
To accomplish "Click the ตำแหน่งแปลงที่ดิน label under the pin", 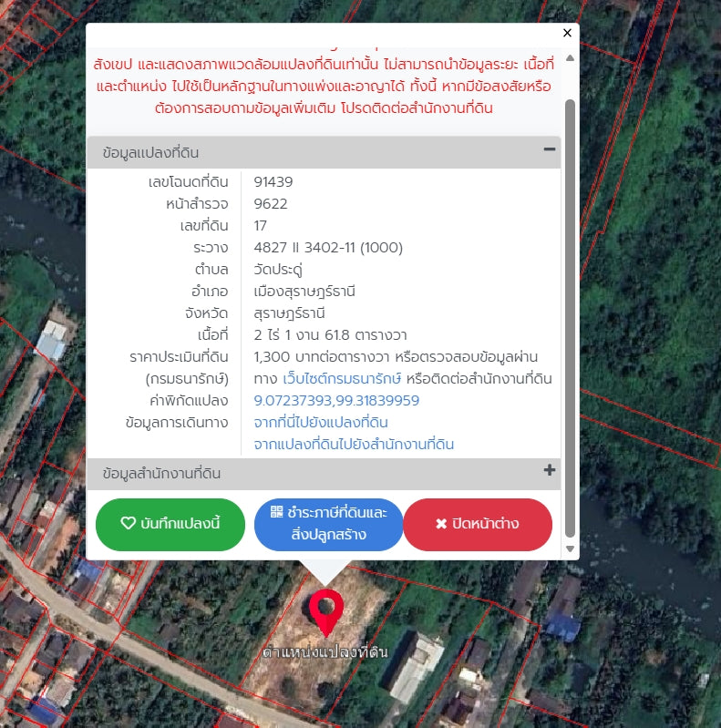I will point(326,653).
